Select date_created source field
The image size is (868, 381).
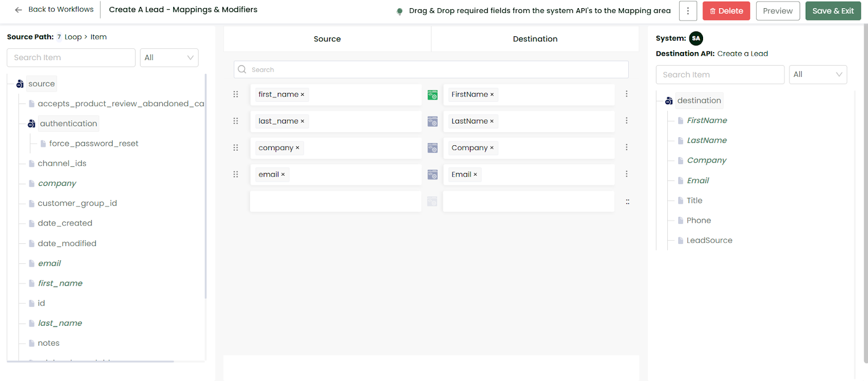coord(65,223)
